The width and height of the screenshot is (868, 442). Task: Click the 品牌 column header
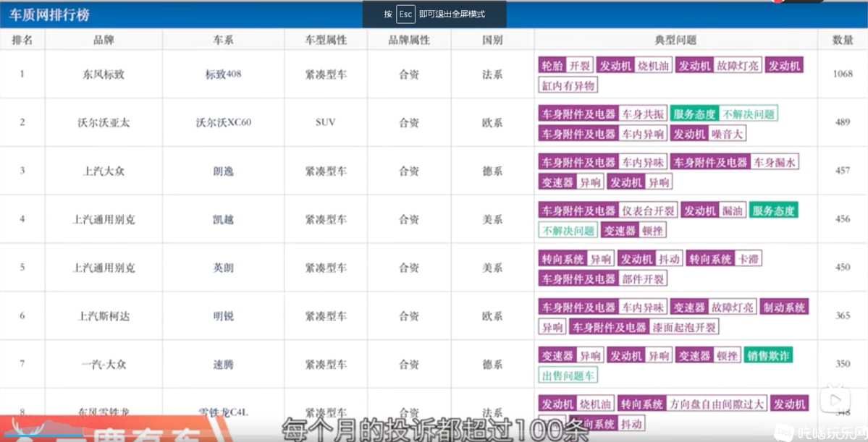click(x=104, y=40)
